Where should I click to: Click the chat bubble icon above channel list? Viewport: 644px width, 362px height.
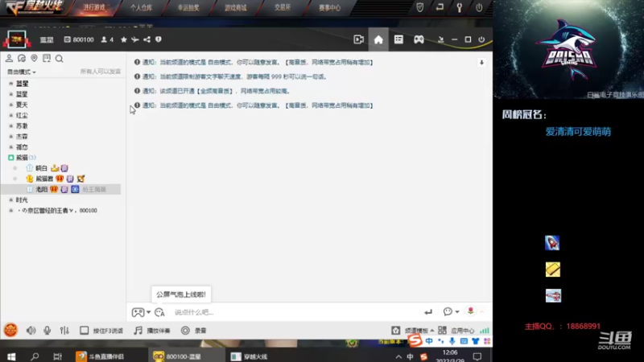(x=22, y=58)
